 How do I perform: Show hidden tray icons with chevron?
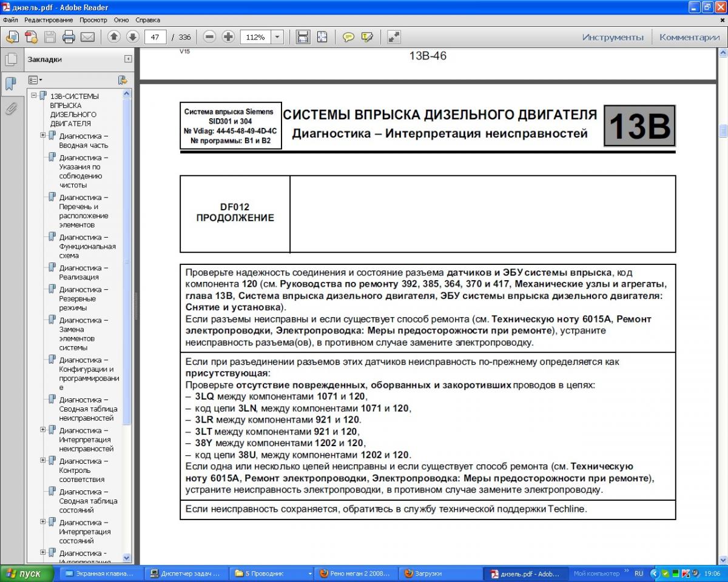point(654,573)
